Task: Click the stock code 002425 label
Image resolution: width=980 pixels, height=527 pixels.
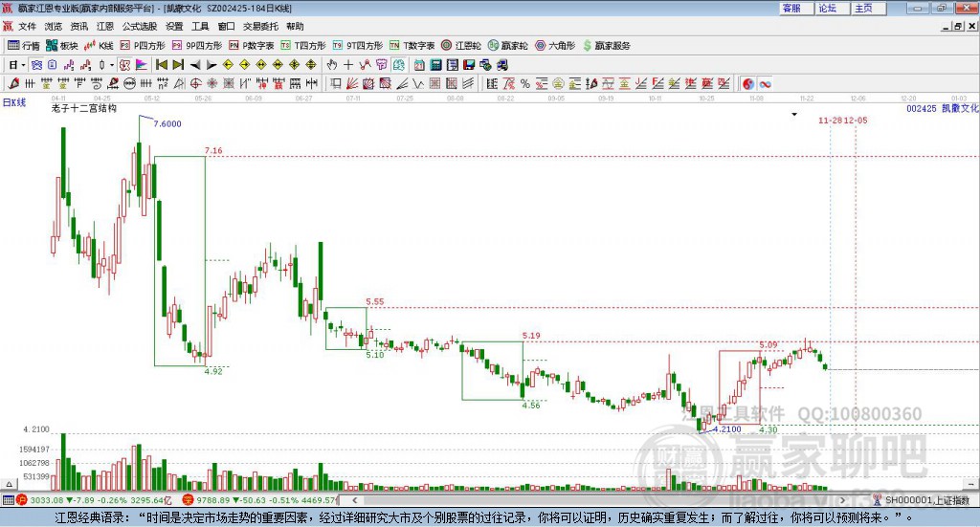Action: [x=922, y=109]
